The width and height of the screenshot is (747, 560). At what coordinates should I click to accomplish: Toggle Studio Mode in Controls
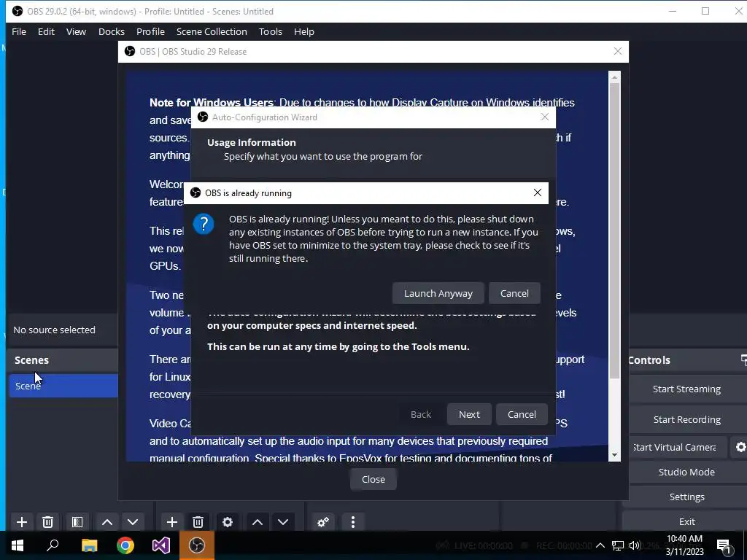(686, 472)
